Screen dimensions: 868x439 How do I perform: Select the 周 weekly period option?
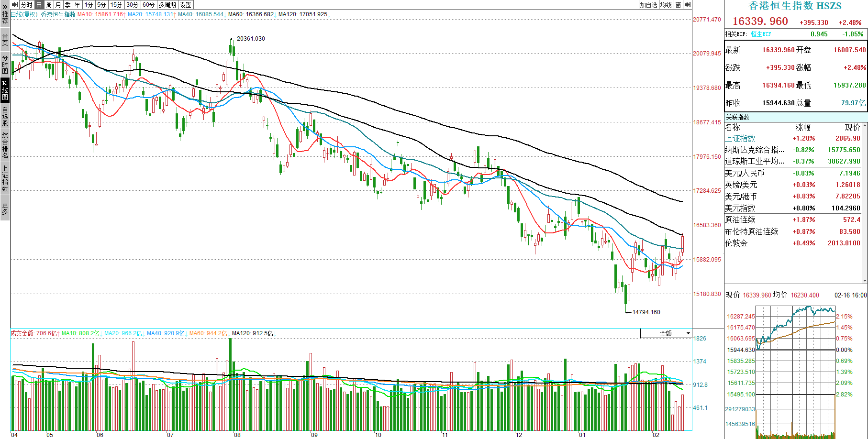[49, 5]
